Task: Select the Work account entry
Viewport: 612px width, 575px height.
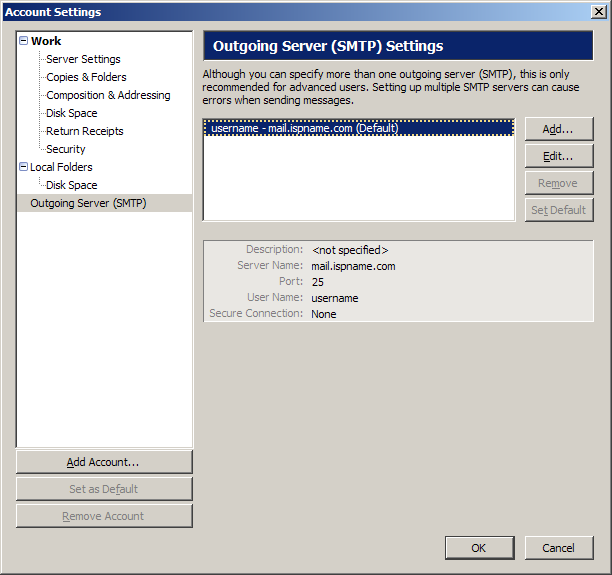Action: [x=46, y=41]
